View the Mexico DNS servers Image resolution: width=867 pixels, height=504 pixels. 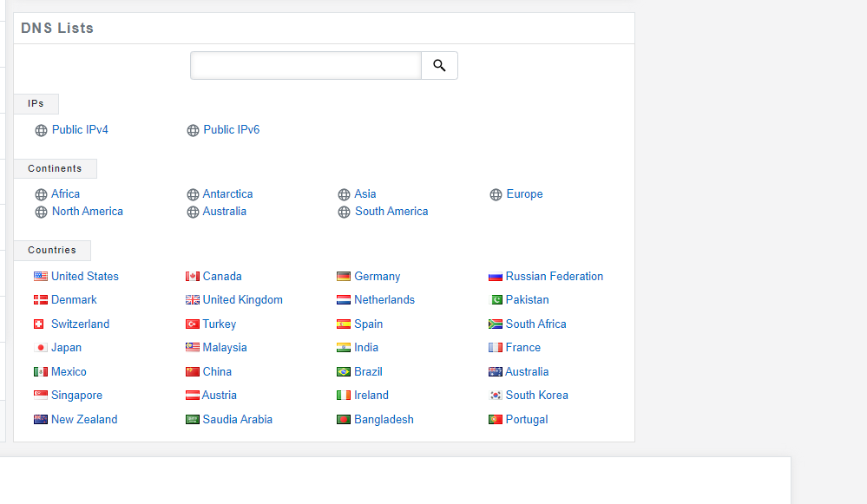[69, 372]
